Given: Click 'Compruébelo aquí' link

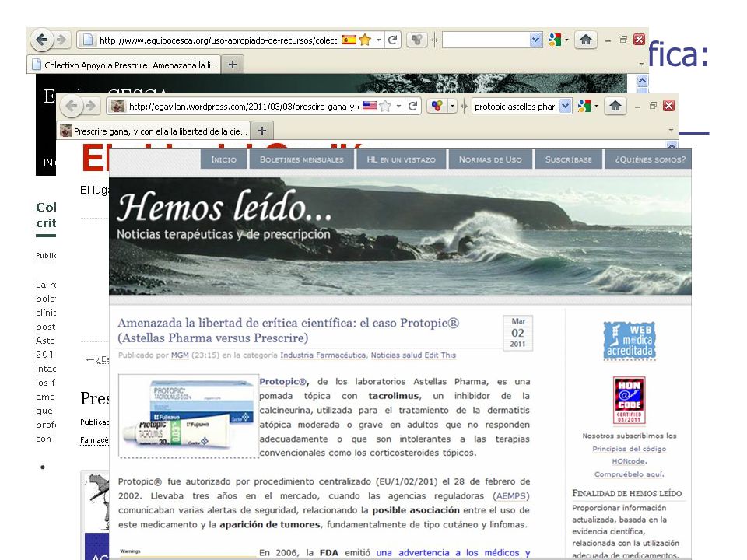Looking at the screenshot, I should click(629, 474).
